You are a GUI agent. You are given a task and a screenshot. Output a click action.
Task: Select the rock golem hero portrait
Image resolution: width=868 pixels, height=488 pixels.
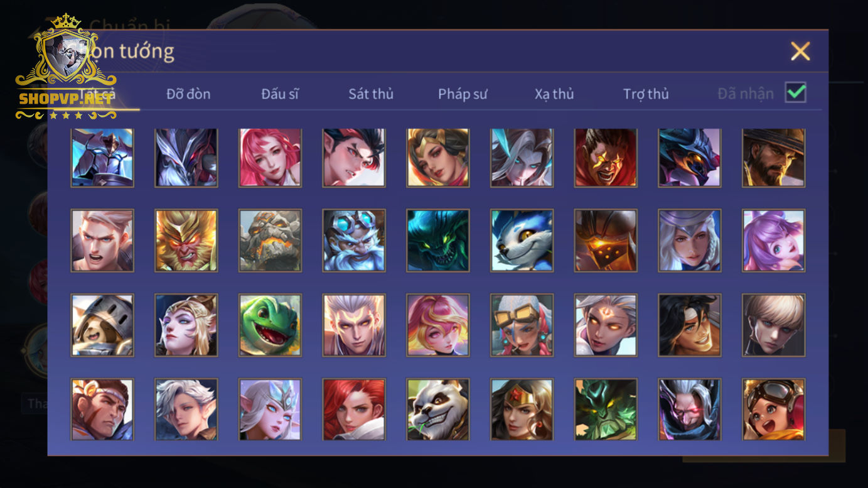click(x=270, y=241)
